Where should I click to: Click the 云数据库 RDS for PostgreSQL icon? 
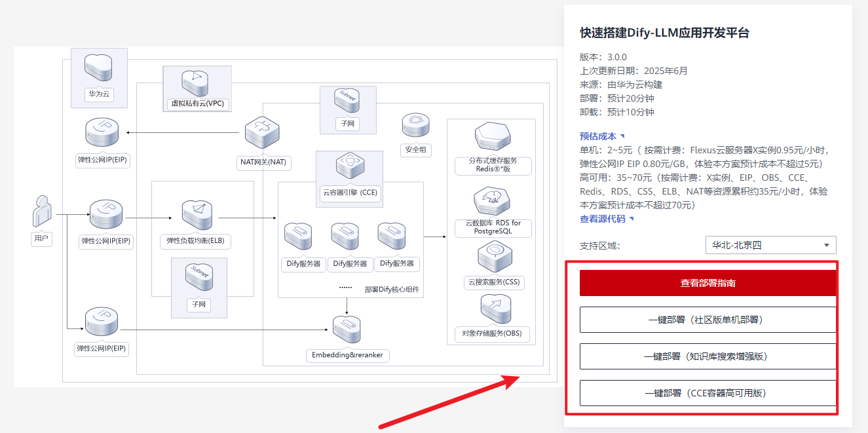point(492,202)
